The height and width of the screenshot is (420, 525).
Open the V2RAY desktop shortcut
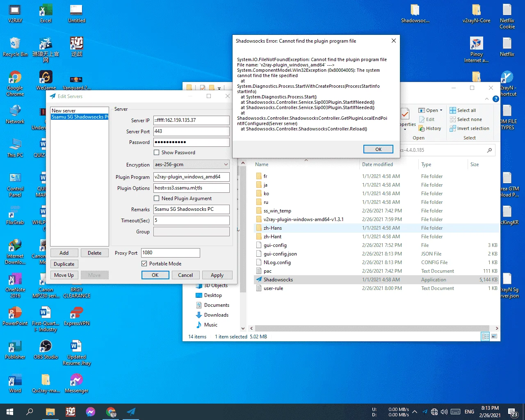pos(15,14)
